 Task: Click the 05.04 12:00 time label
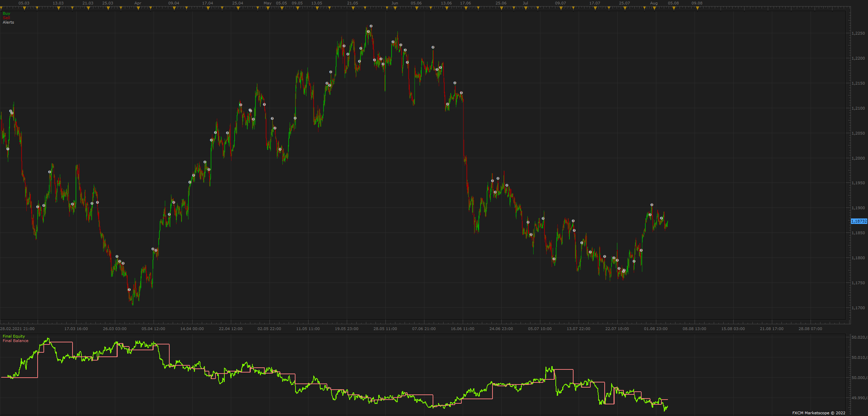(x=154, y=329)
